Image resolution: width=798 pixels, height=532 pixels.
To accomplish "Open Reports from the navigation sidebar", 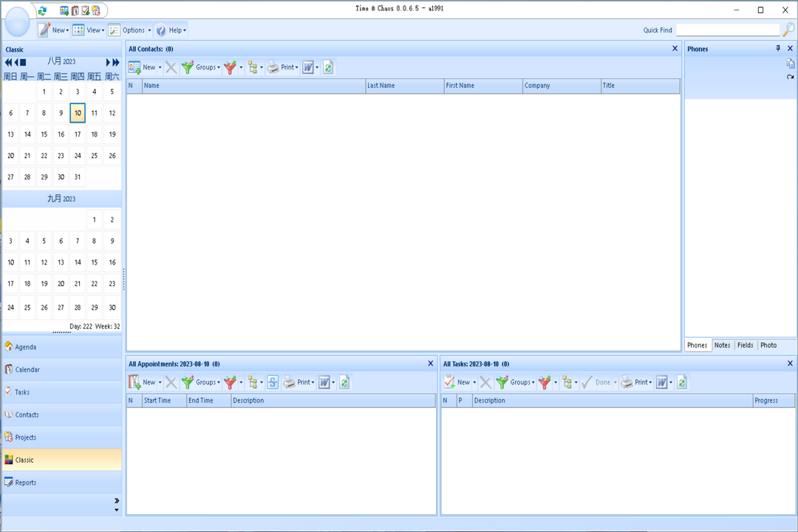I will coord(25,482).
